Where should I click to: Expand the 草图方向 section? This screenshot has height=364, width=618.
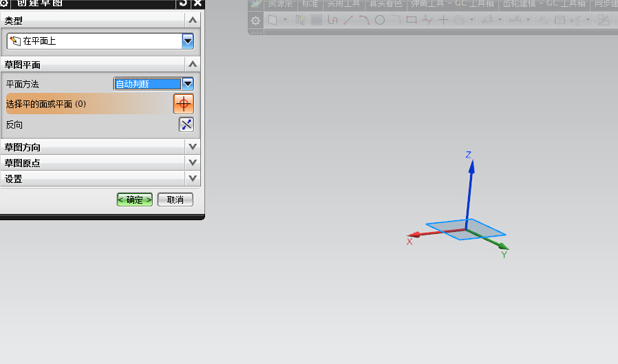click(x=192, y=147)
